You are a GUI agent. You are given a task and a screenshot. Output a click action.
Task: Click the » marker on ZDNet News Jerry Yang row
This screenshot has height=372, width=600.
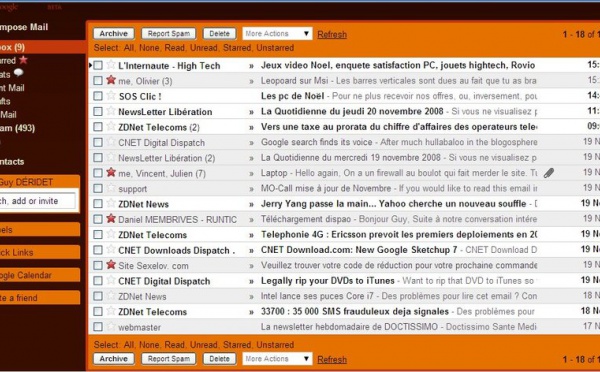[251, 204]
